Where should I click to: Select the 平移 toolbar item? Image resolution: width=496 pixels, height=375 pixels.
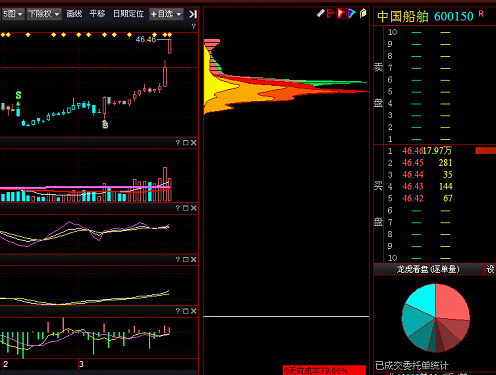click(x=97, y=14)
